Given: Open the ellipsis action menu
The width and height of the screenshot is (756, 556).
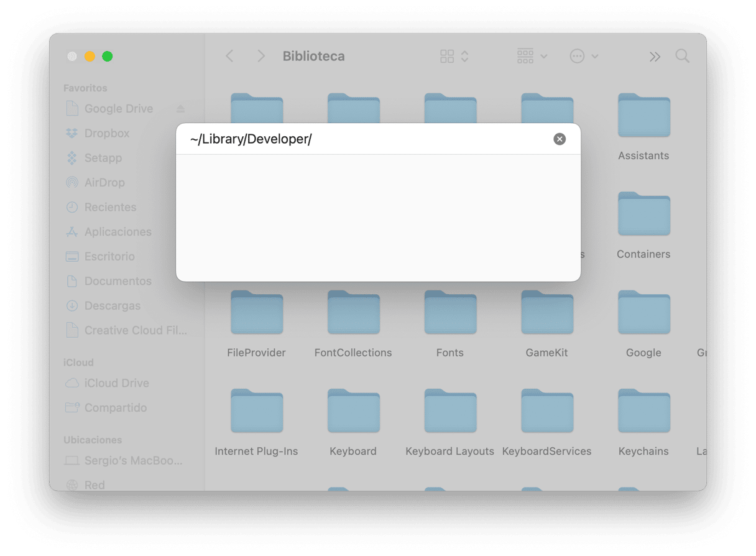Looking at the screenshot, I should (584, 57).
